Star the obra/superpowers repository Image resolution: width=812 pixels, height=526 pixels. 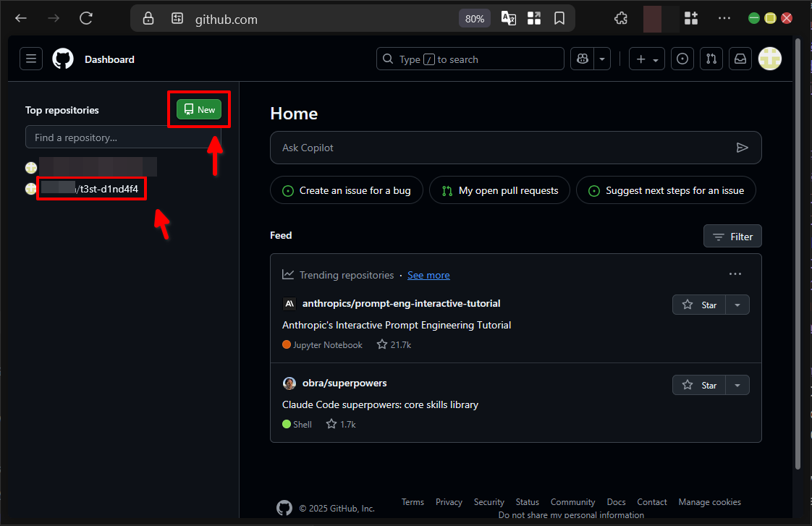point(698,384)
